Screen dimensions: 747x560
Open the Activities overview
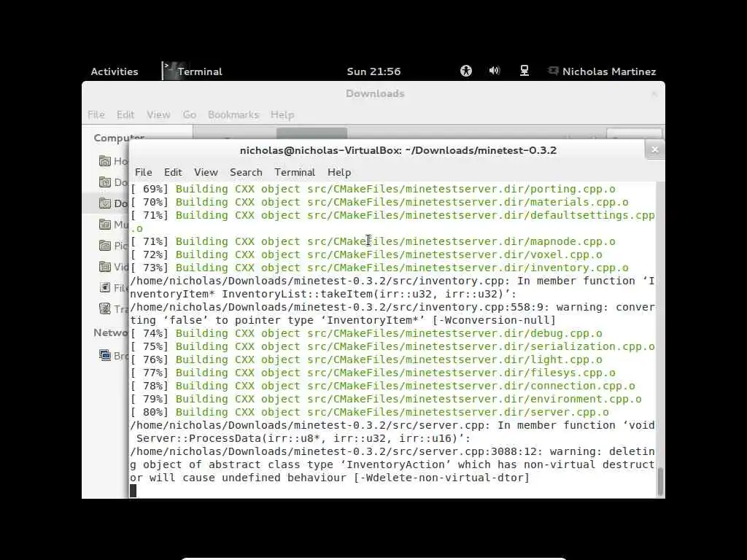click(115, 71)
